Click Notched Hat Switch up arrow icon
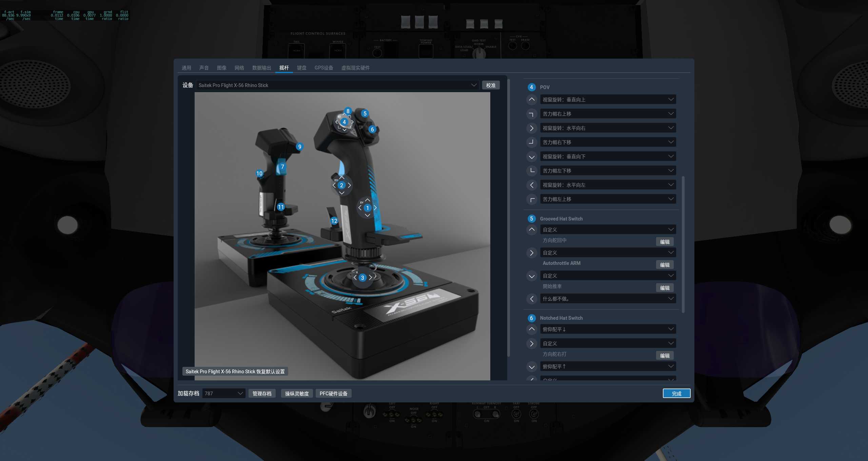Screen dimensions: 868x461 [532, 329]
